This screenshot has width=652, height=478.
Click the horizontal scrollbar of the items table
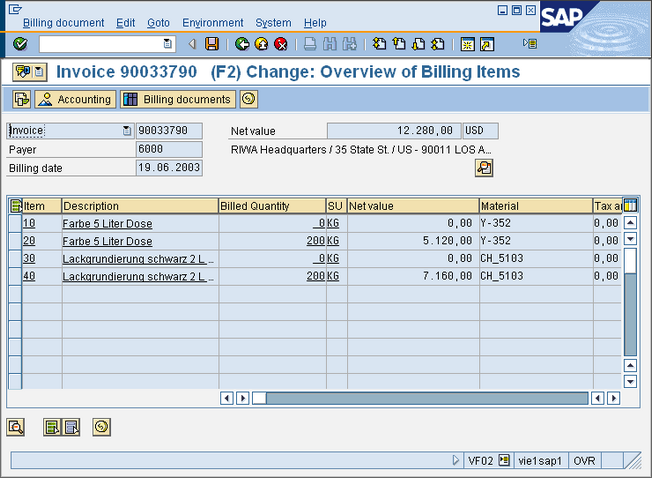pos(420,398)
